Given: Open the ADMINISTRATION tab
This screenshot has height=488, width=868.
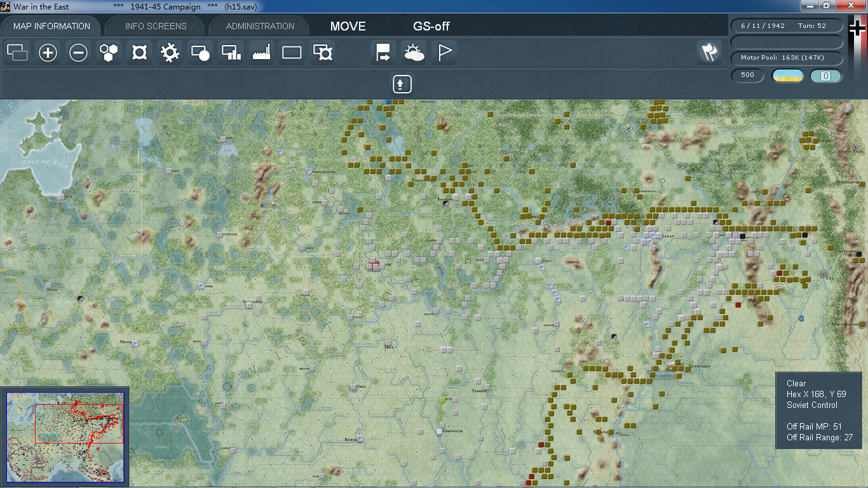Looking at the screenshot, I should click(x=260, y=26).
